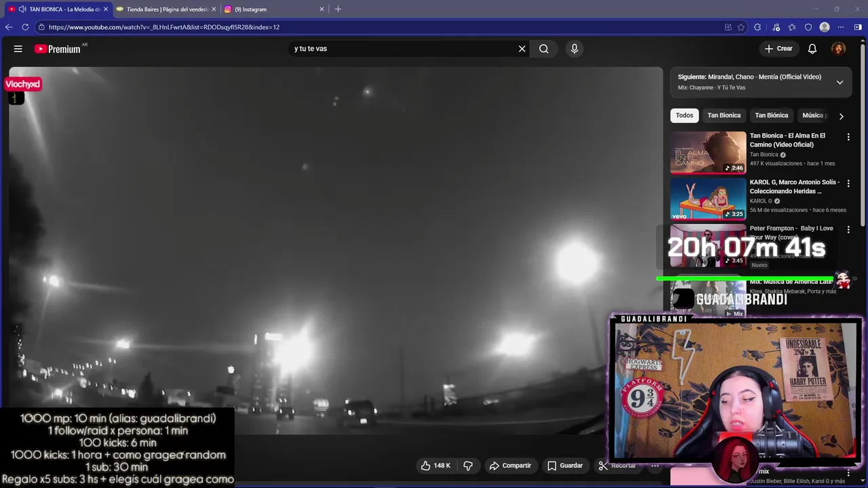Open browser security shield icon
Image resolution: width=868 pixels, height=488 pixels.
808,27
